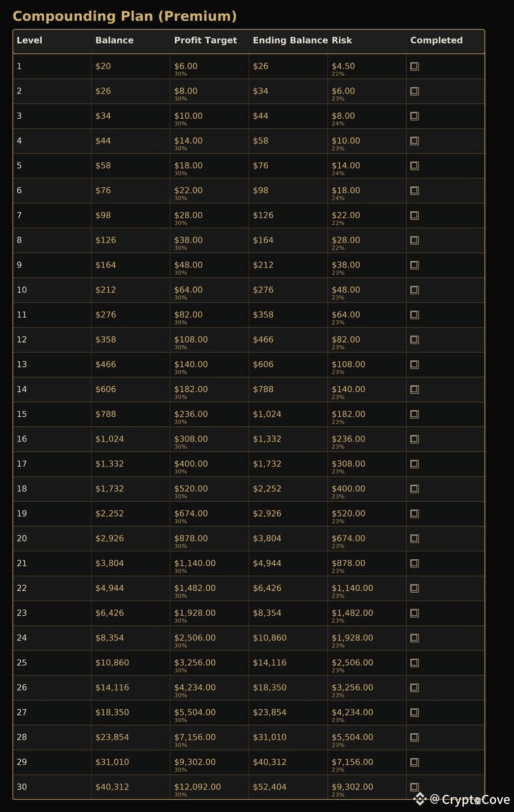Click the Compounding Plan (Premium) title
The image size is (514, 812).
[x=124, y=16]
